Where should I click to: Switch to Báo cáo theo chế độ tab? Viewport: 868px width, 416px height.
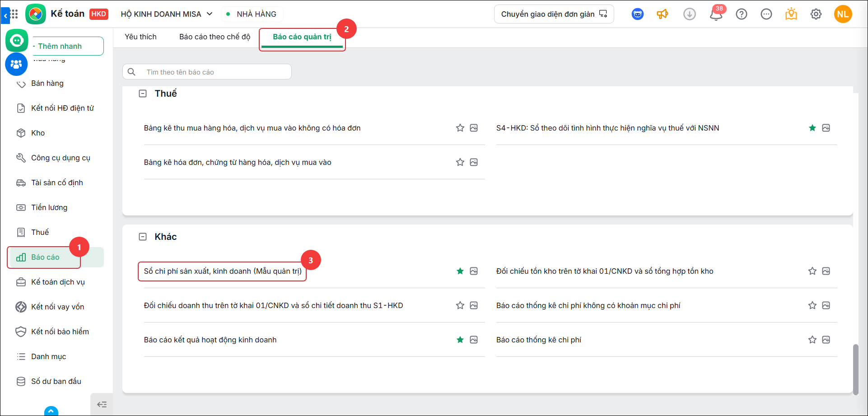coord(215,37)
